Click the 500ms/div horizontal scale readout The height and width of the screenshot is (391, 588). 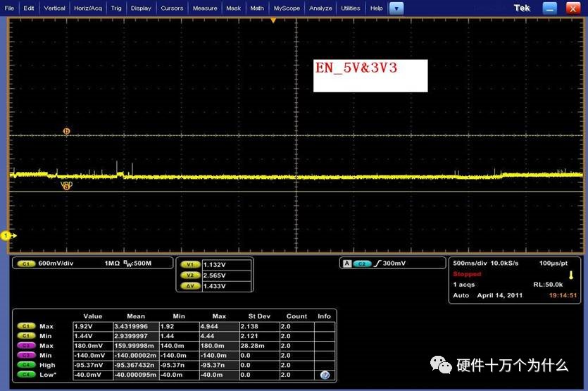[471, 263]
